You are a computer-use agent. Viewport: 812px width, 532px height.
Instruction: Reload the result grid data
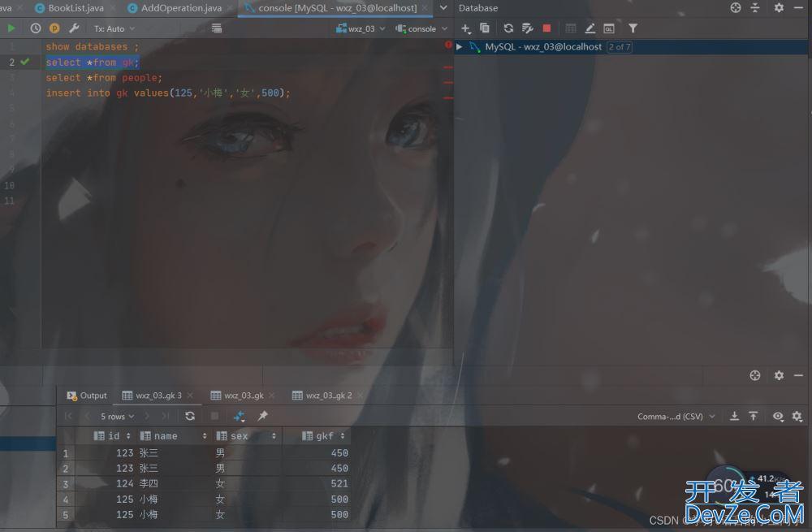pyautogui.click(x=190, y=416)
